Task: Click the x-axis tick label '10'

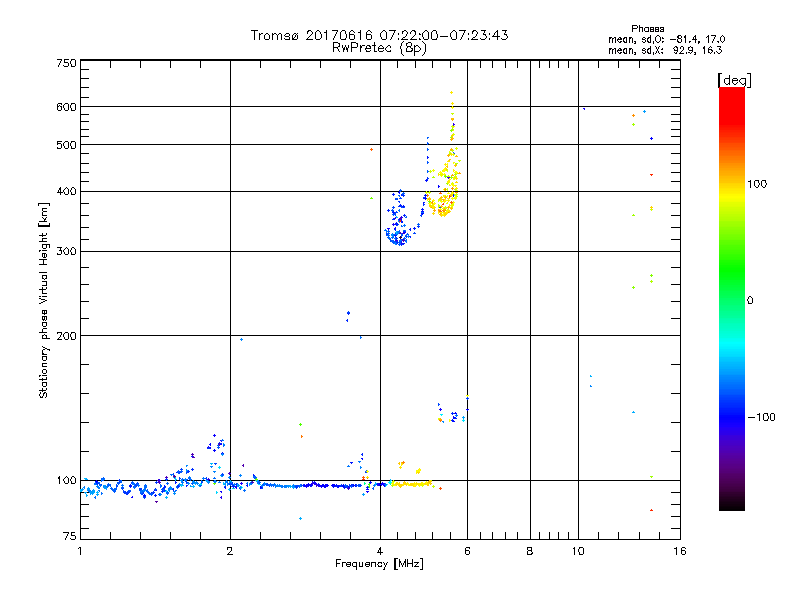Action: click(x=578, y=551)
